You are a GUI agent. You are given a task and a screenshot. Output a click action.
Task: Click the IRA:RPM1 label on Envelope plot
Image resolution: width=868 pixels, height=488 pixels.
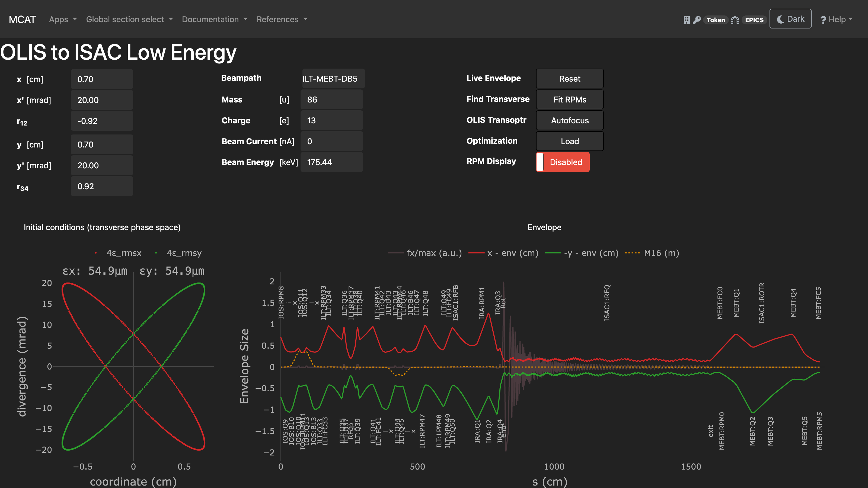pos(482,303)
